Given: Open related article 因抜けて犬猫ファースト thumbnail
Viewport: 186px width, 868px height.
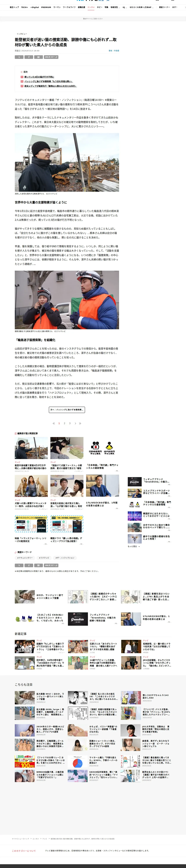Looking at the screenshot, I should [x=67, y=448].
